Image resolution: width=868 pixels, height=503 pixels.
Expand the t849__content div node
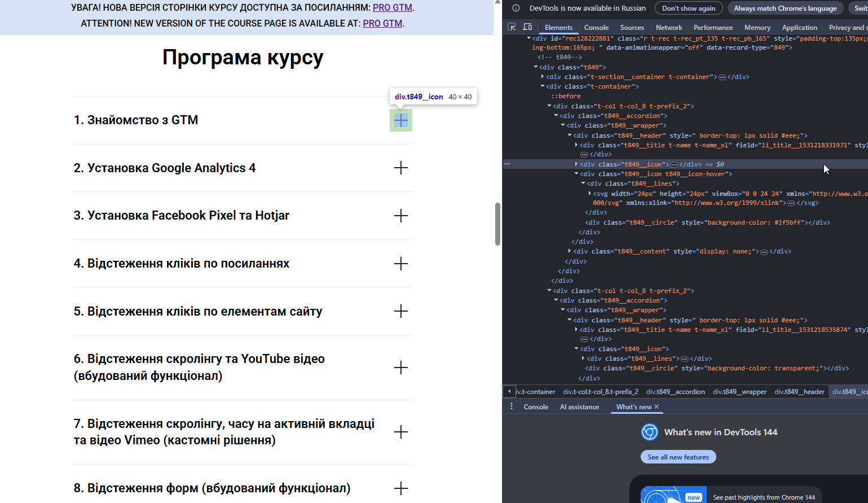(x=570, y=251)
